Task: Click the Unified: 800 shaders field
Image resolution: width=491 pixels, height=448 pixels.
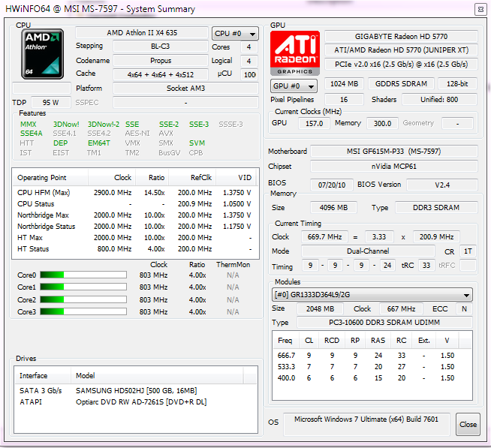Action: (439, 100)
